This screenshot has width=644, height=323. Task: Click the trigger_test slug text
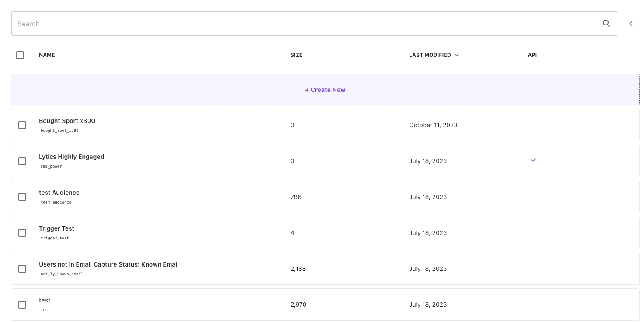pyautogui.click(x=55, y=238)
